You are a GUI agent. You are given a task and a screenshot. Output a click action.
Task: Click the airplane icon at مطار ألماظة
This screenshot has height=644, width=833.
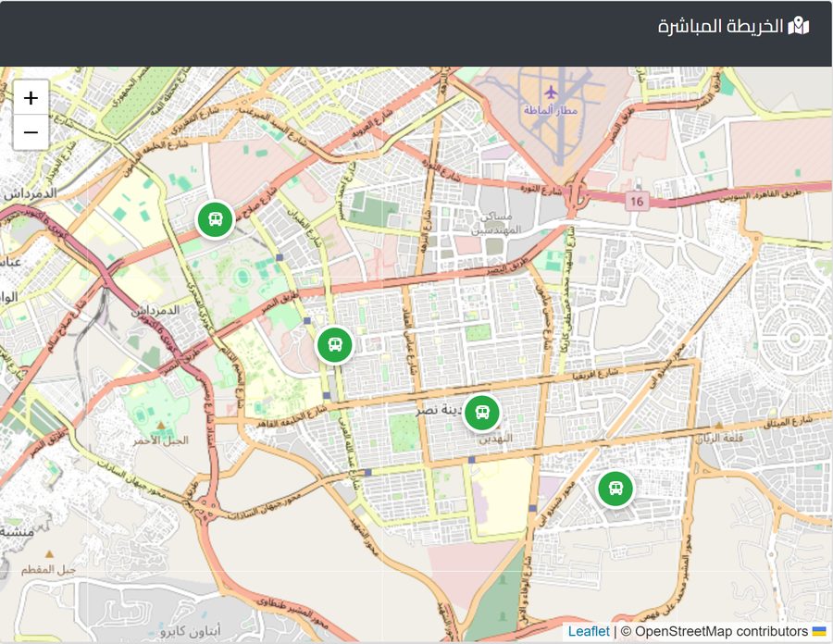pos(552,93)
